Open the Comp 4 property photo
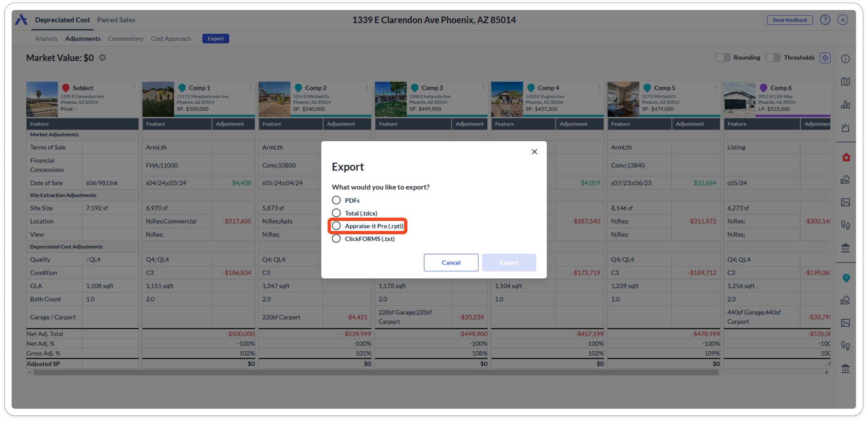Image resolution: width=868 pixels, height=422 pixels. point(507,99)
